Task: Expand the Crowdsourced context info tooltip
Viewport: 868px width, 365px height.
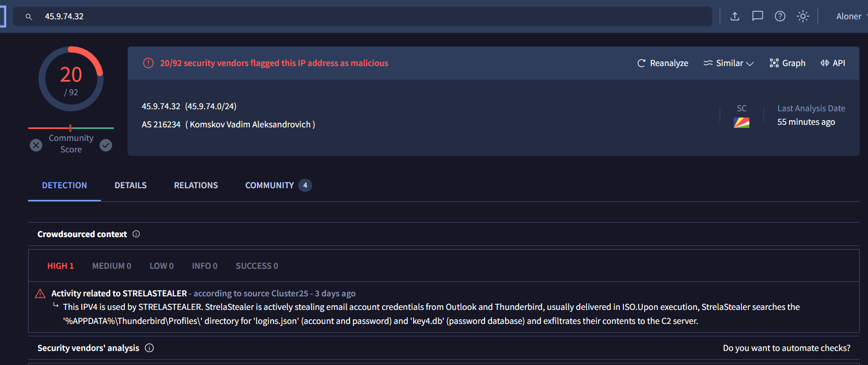Action: (x=136, y=234)
